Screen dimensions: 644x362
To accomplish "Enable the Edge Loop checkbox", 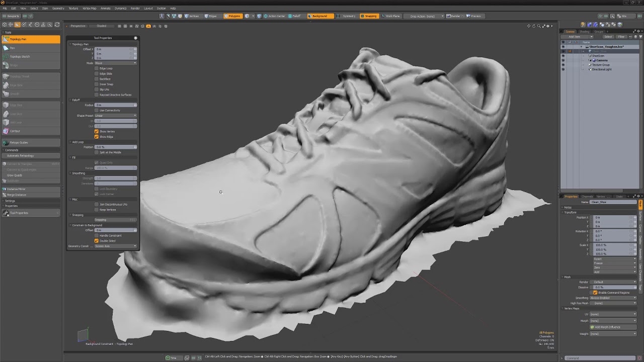I will coord(97,68).
